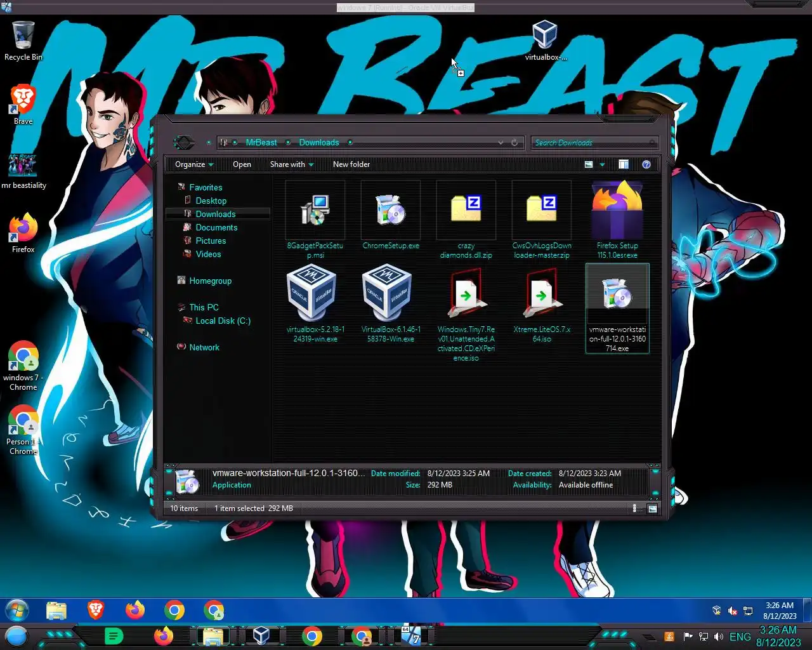This screenshot has height=650, width=812.
Task: Switch to large icons status bar view
Action: (x=652, y=508)
